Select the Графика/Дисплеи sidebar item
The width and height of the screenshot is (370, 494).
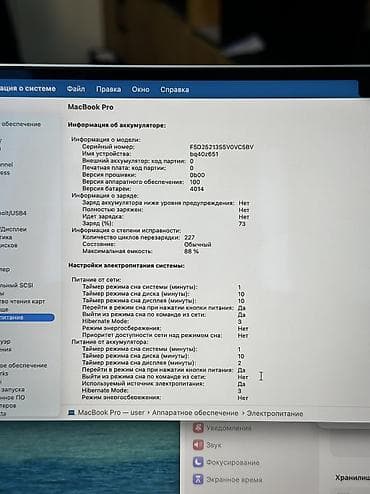tap(13, 229)
